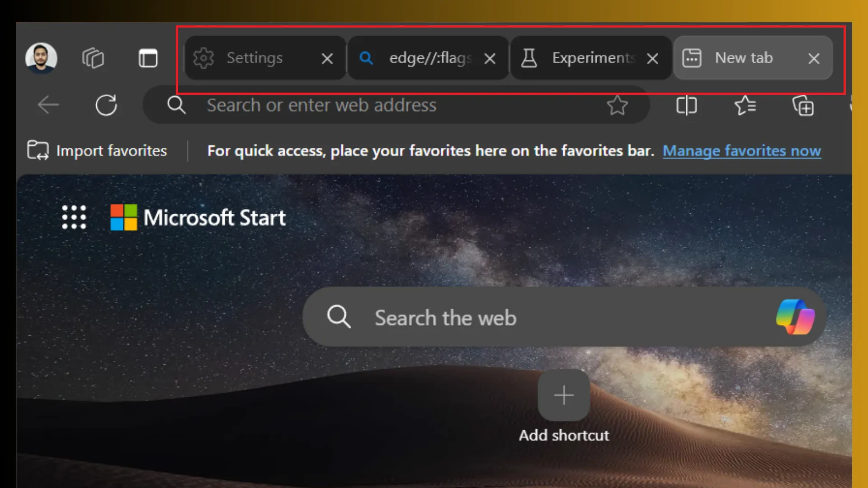
Task: Click the Manage favorites now link
Action: [x=741, y=150]
